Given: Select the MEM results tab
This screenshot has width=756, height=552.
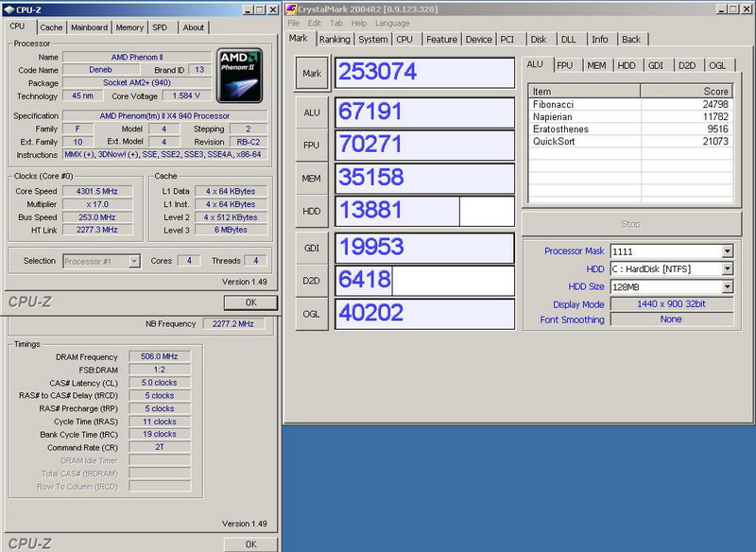Looking at the screenshot, I should point(596,65).
